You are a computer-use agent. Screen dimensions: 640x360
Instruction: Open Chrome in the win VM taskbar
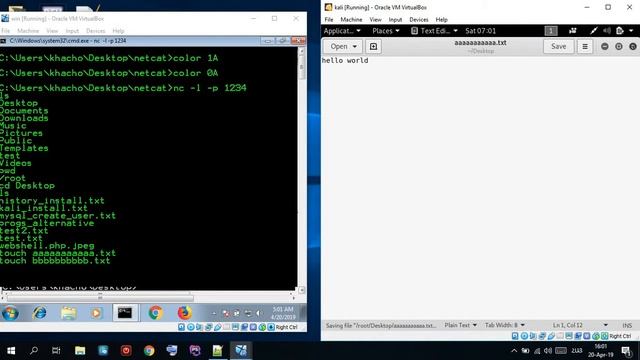155,313
